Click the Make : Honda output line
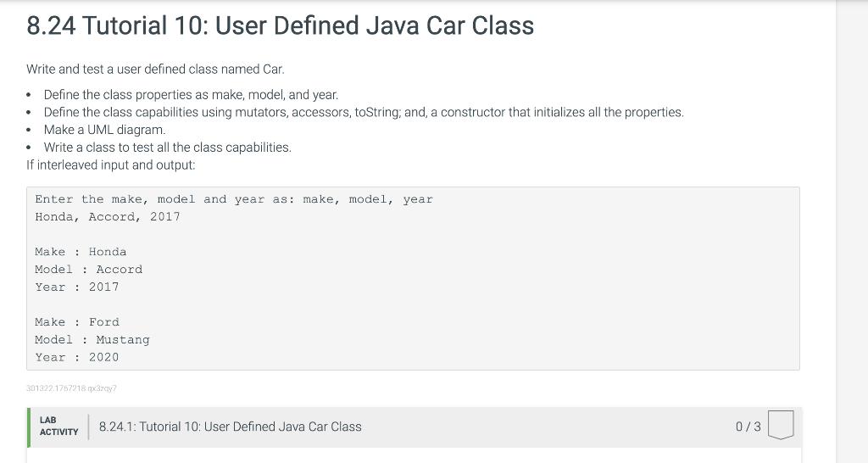 click(81, 252)
